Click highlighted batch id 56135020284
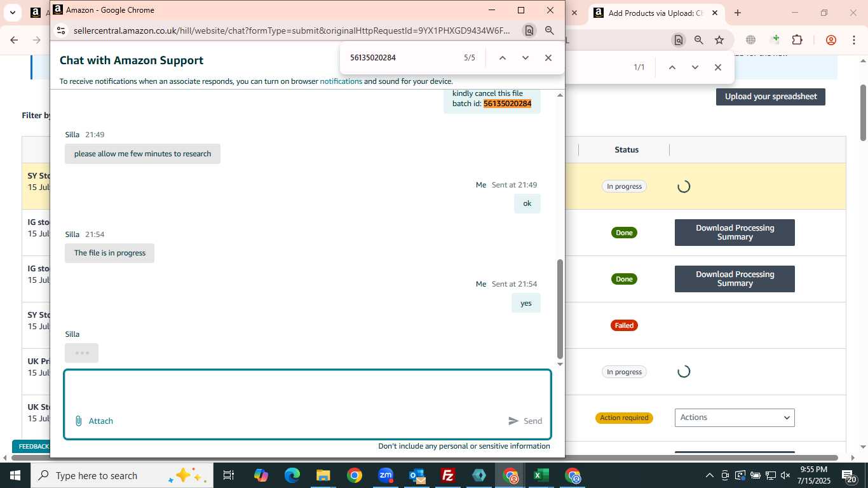This screenshot has width=868, height=488. click(x=507, y=104)
